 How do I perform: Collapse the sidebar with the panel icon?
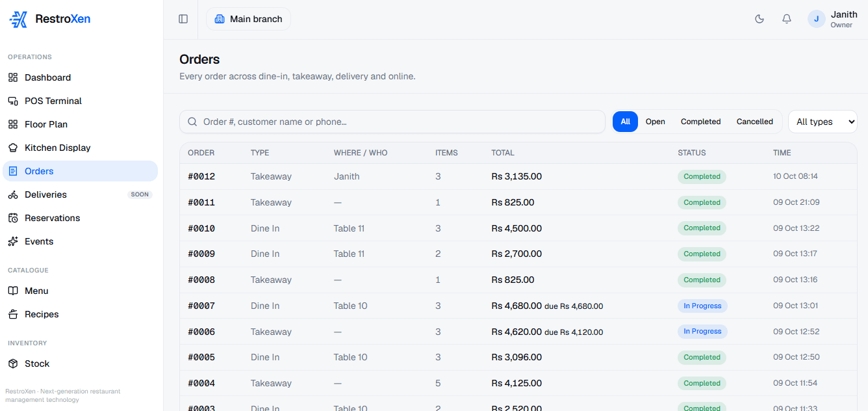tap(183, 19)
